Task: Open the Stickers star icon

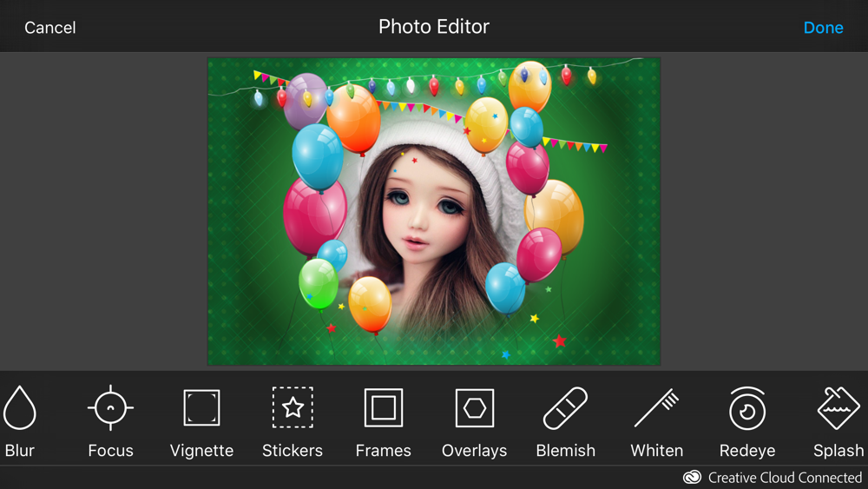Action: point(293,408)
